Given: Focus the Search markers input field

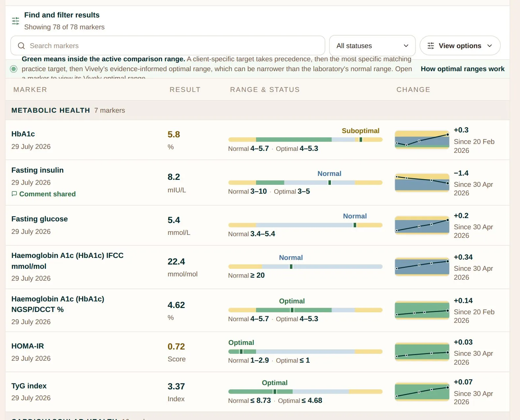Looking at the screenshot, I should [168, 45].
